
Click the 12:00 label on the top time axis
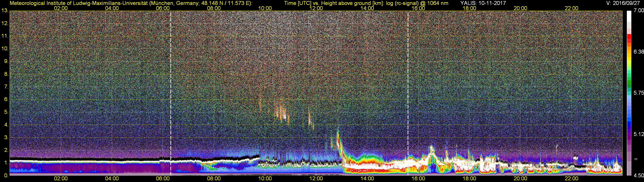pos(316,8)
